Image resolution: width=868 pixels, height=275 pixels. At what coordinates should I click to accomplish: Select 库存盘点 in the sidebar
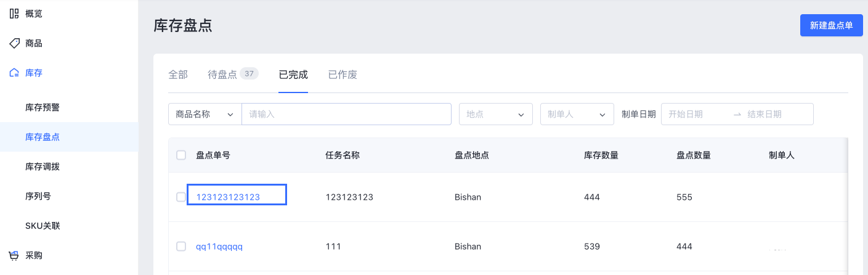(x=69, y=137)
